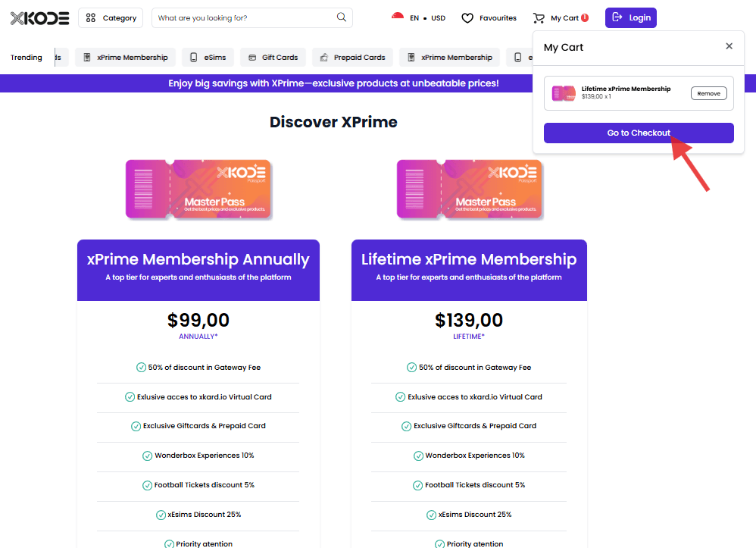Image resolution: width=756 pixels, height=548 pixels.
Task: Focus the 'What are you looking for?' search field
Action: [x=246, y=18]
